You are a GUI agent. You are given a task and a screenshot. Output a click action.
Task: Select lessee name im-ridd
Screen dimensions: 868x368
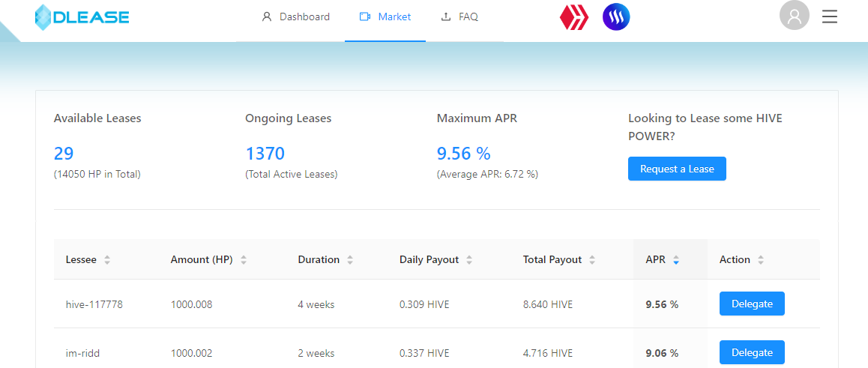pos(83,352)
